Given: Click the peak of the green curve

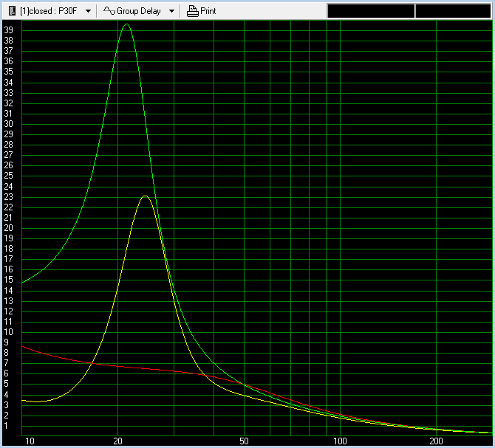Looking at the screenshot, I should (126, 24).
